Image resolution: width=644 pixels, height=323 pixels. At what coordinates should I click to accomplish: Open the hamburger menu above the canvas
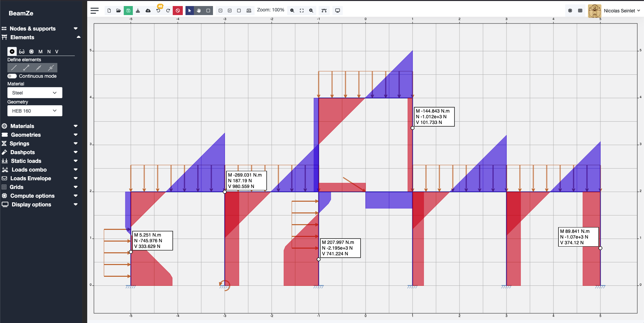coord(94,10)
